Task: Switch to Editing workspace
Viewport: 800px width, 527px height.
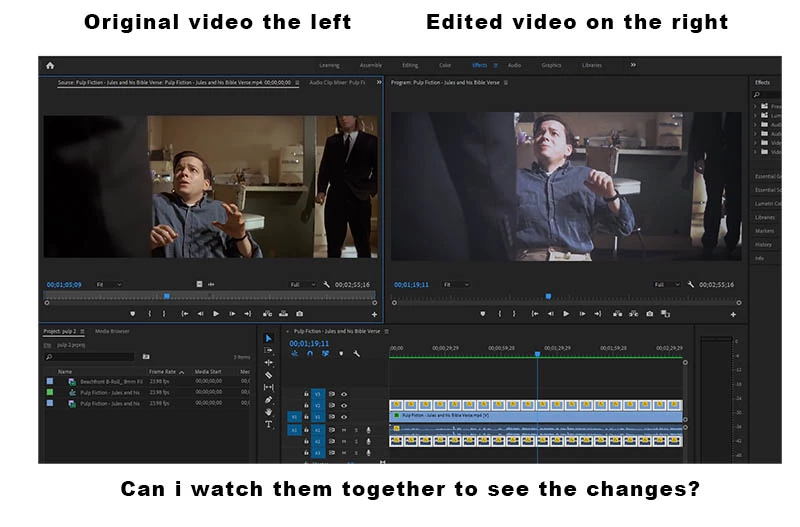Action: coord(410,65)
